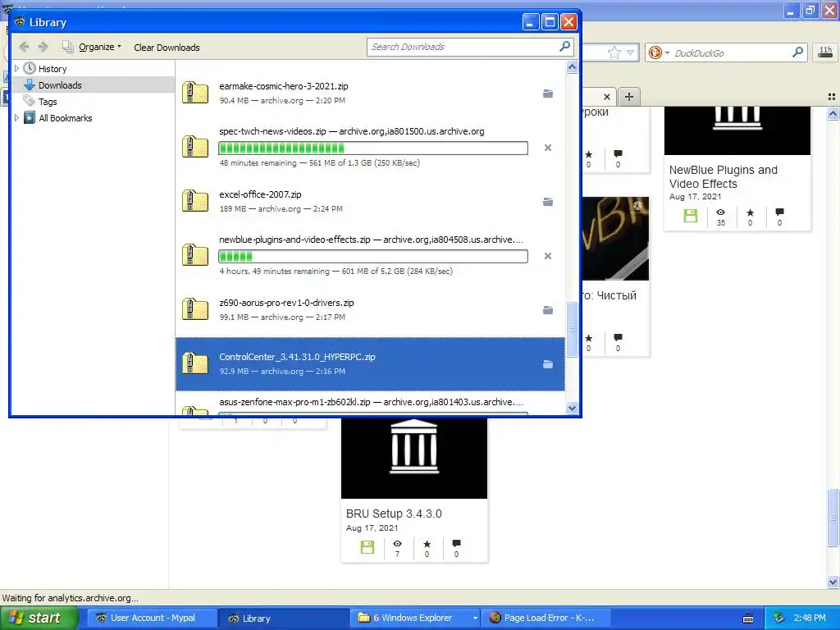Viewport: 840px width, 630px height.
Task: Click NewBlue Plugins thumbnail image
Action: [x=737, y=130]
